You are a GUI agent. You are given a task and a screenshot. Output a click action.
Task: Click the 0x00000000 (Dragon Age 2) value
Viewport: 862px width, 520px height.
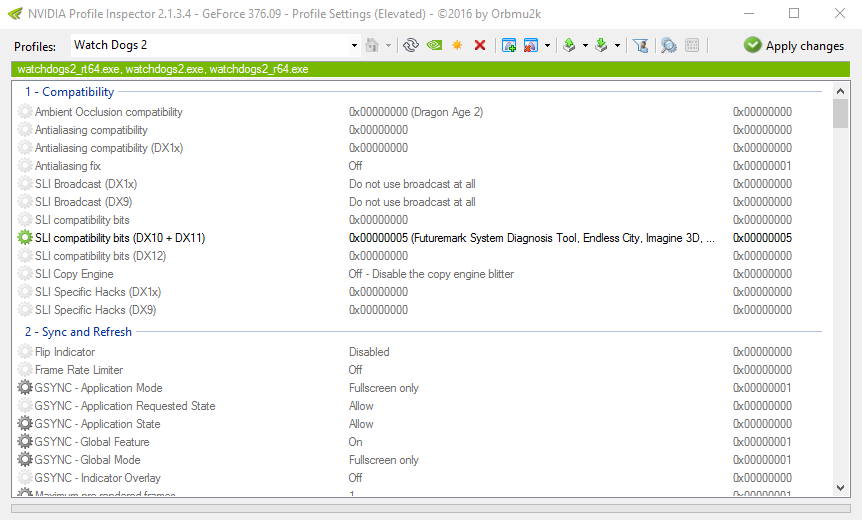pyautogui.click(x=416, y=112)
